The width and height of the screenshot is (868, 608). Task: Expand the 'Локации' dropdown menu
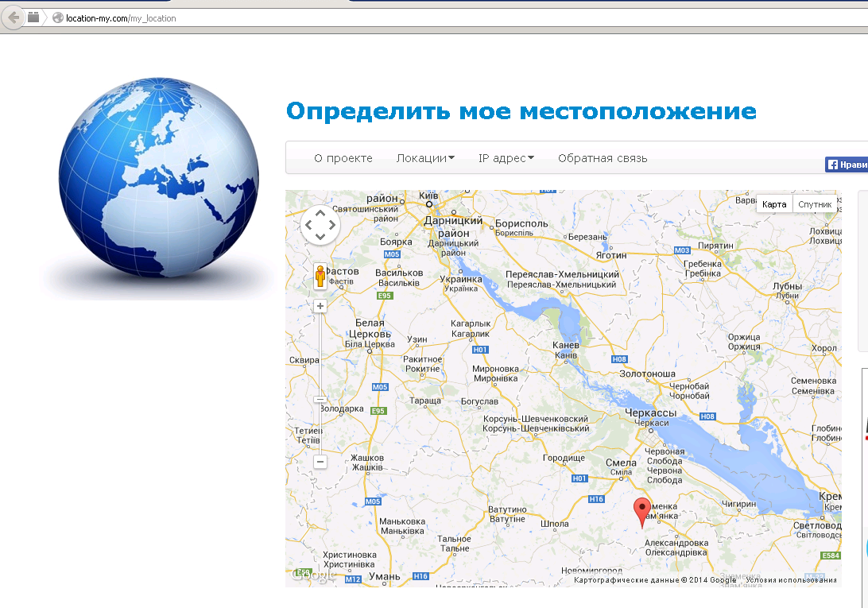(x=425, y=158)
